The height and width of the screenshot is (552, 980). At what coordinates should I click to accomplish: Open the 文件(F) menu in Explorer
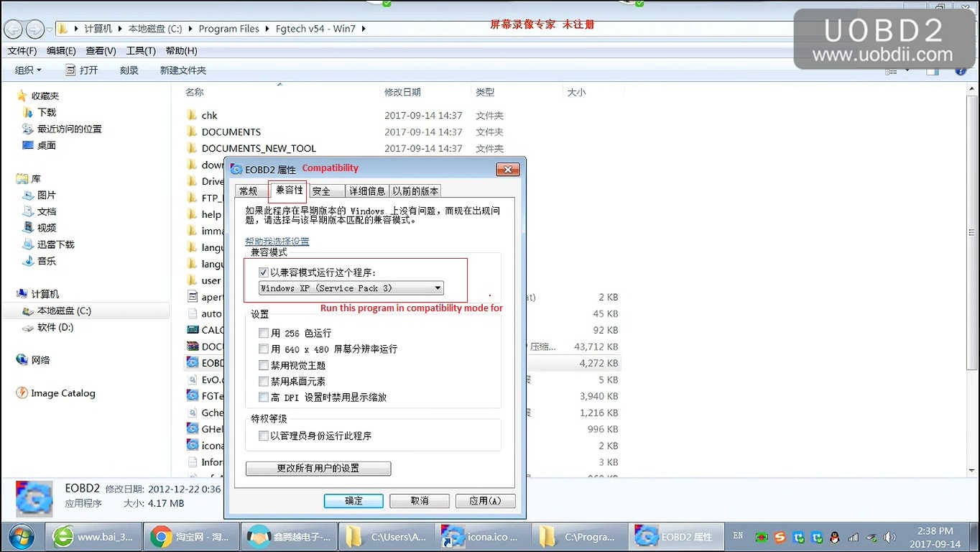(x=22, y=51)
